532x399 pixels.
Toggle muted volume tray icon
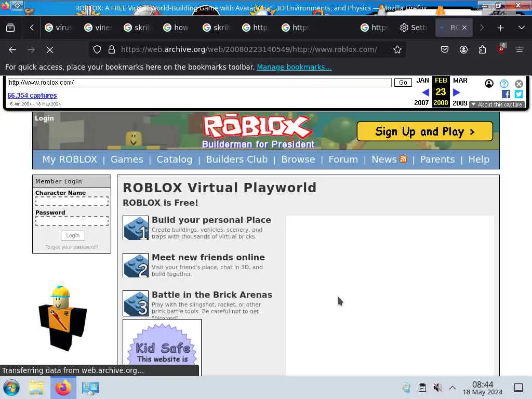[437, 388]
